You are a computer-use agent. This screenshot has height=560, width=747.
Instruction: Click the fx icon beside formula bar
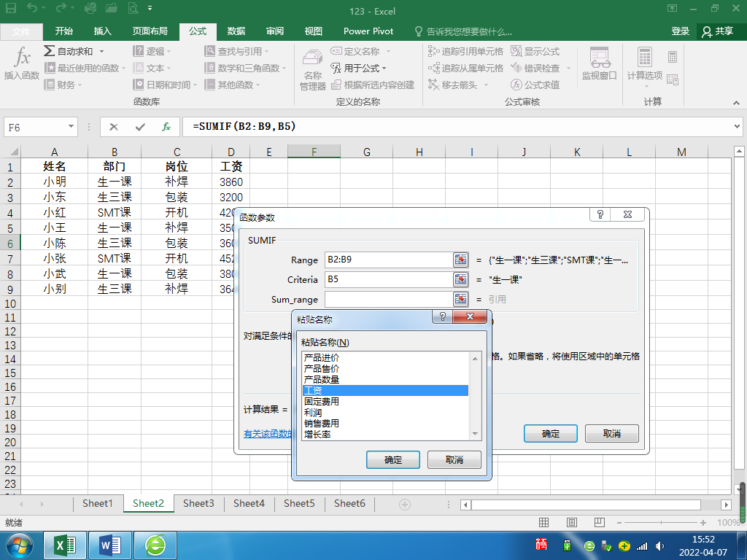pyautogui.click(x=166, y=127)
